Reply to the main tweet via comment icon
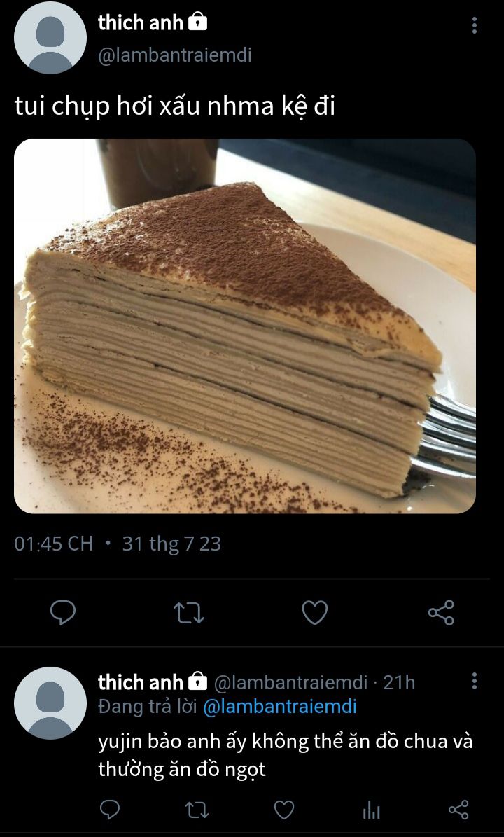Screen dimensions: 504x837 click(63, 612)
